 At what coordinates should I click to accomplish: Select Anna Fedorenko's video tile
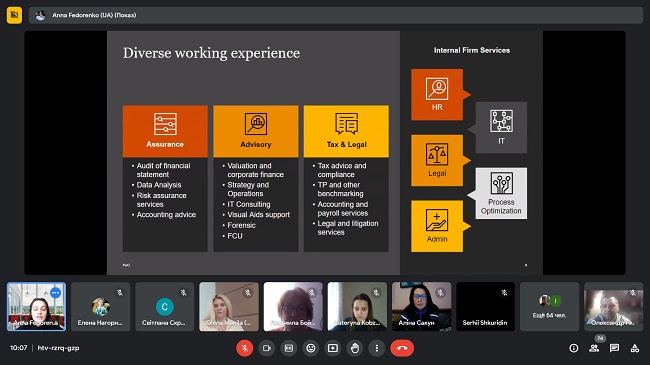[x=36, y=307]
